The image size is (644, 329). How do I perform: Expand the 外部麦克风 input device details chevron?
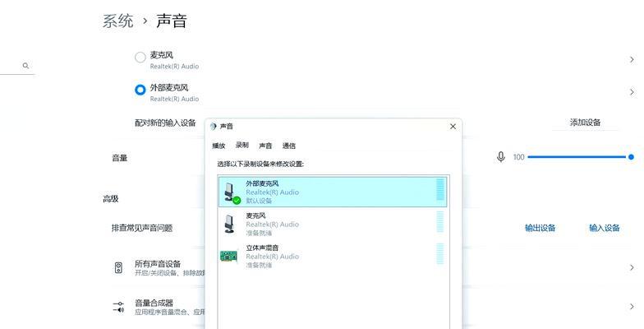click(632, 92)
